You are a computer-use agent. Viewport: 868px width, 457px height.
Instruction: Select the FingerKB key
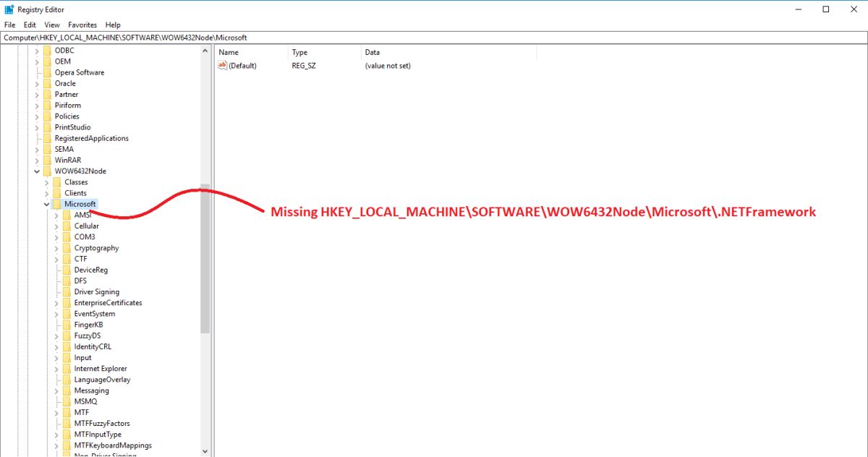[88, 325]
